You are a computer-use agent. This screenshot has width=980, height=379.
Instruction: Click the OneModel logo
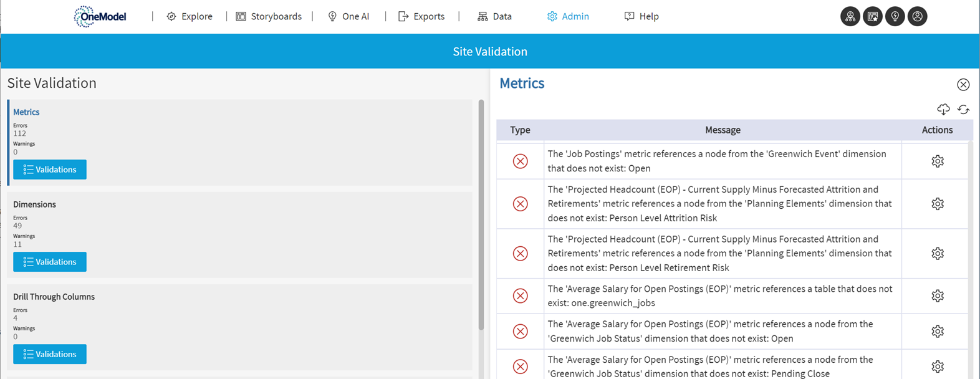tap(100, 17)
